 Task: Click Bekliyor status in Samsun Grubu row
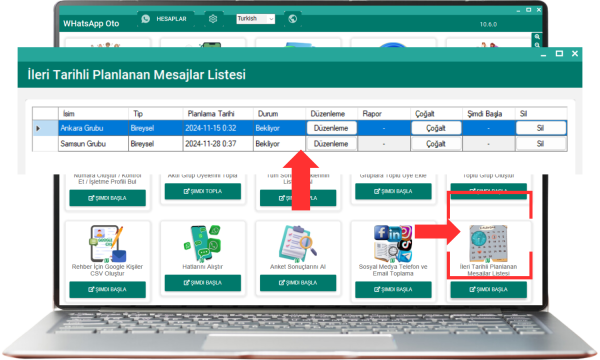click(279, 144)
